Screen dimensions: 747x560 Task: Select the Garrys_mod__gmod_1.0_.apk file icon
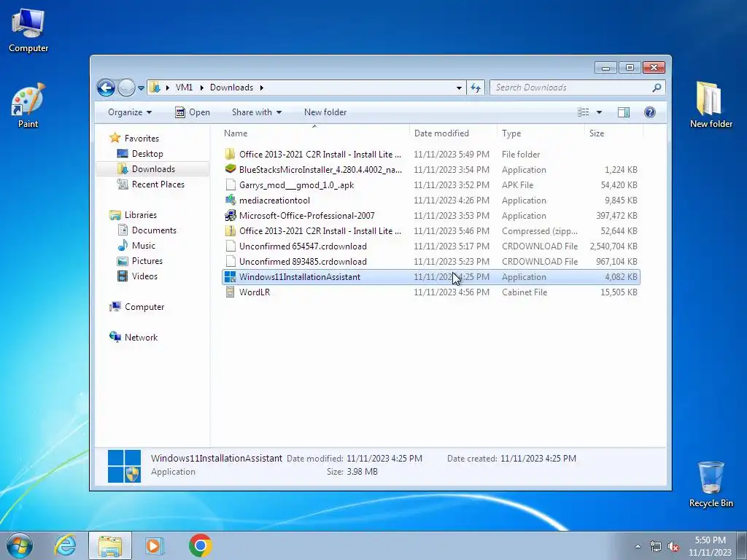tap(231, 184)
